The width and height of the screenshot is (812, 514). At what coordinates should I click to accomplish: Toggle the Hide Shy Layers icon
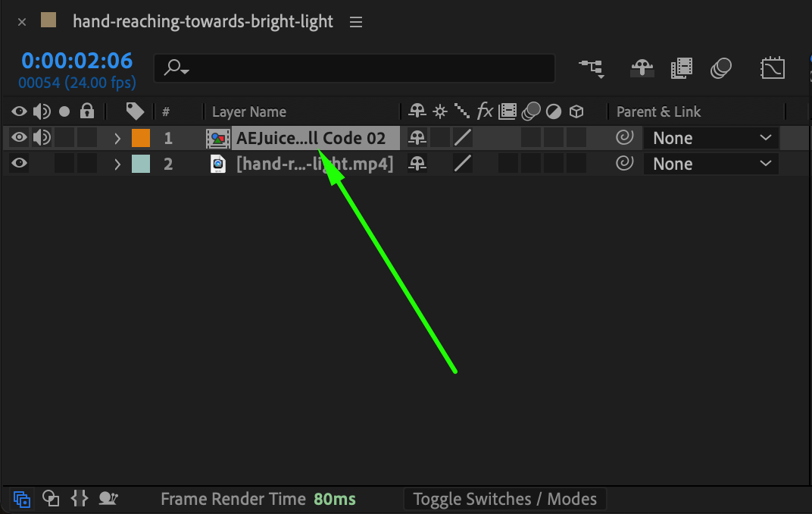[x=642, y=68]
